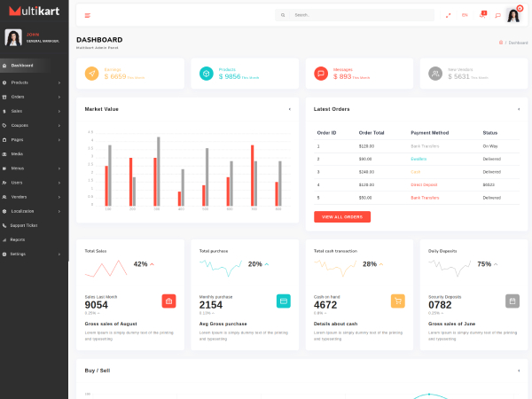Click the orange Earnings paper-plane icon

[91, 74]
